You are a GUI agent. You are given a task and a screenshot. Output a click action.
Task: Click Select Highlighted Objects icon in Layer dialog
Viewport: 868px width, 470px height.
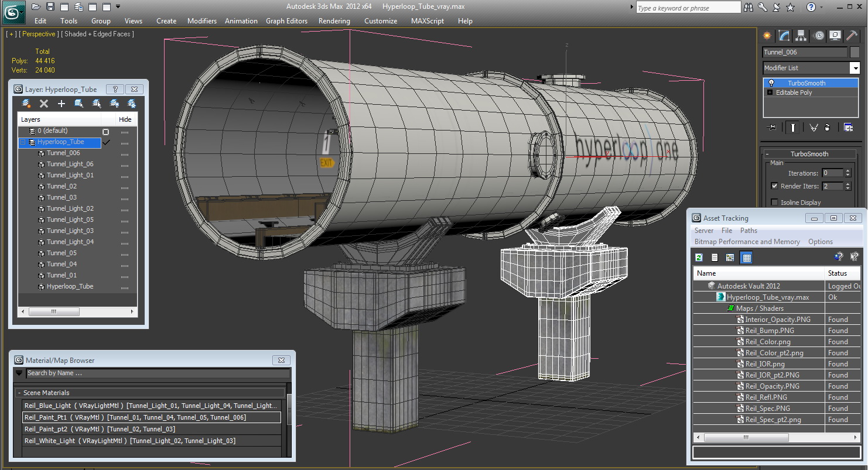tap(78, 104)
